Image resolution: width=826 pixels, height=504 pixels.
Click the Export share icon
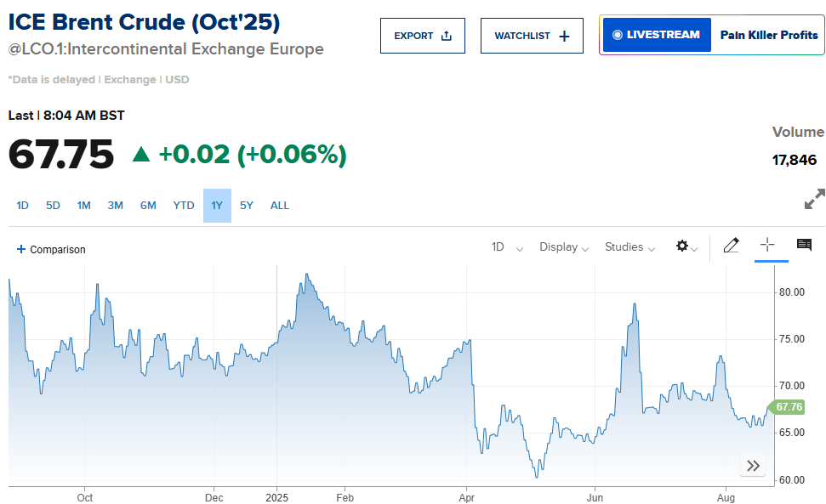pos(447,36)
